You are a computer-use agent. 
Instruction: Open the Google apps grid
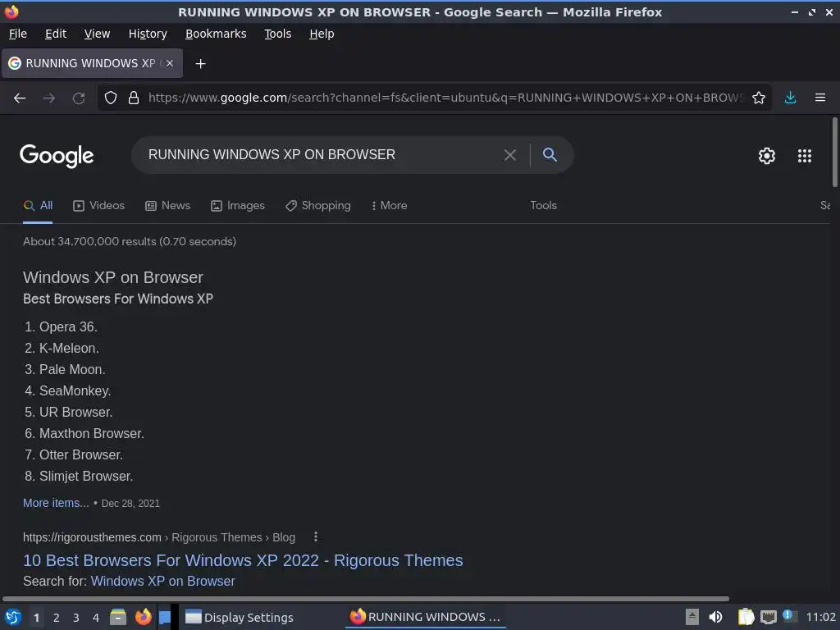coord(805,156)
